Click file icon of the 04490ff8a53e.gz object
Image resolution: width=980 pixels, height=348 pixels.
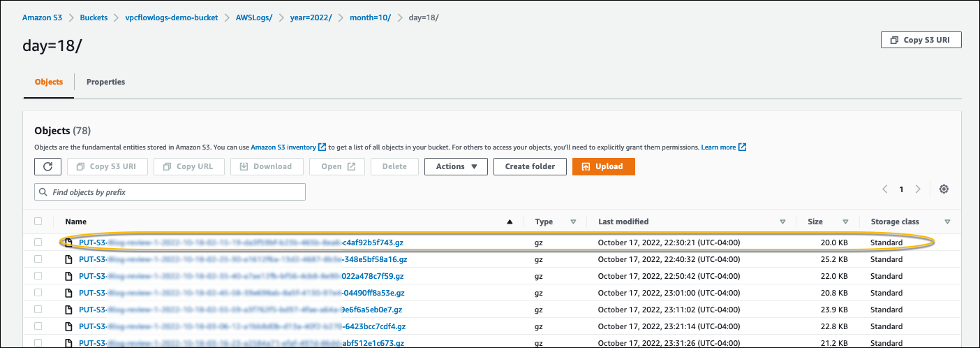click(x=69, y=293)
